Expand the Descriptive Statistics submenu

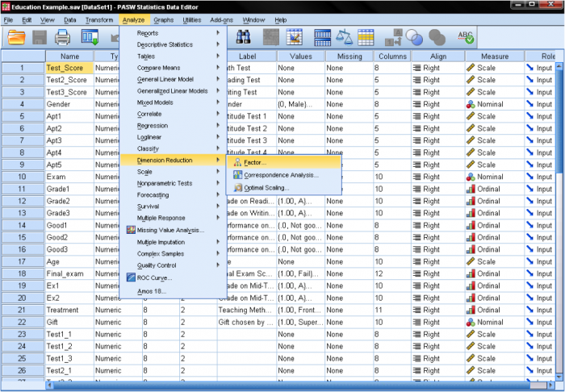click(x=165, y=44)
